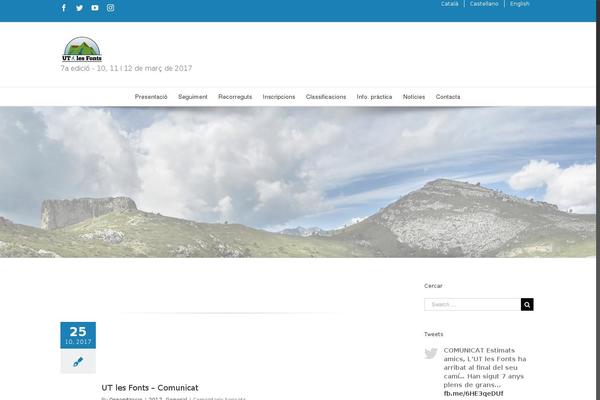Open the Recorreguts menu
Image resolution: width=600 pixels, height=400 pixels.
[235, 97]
